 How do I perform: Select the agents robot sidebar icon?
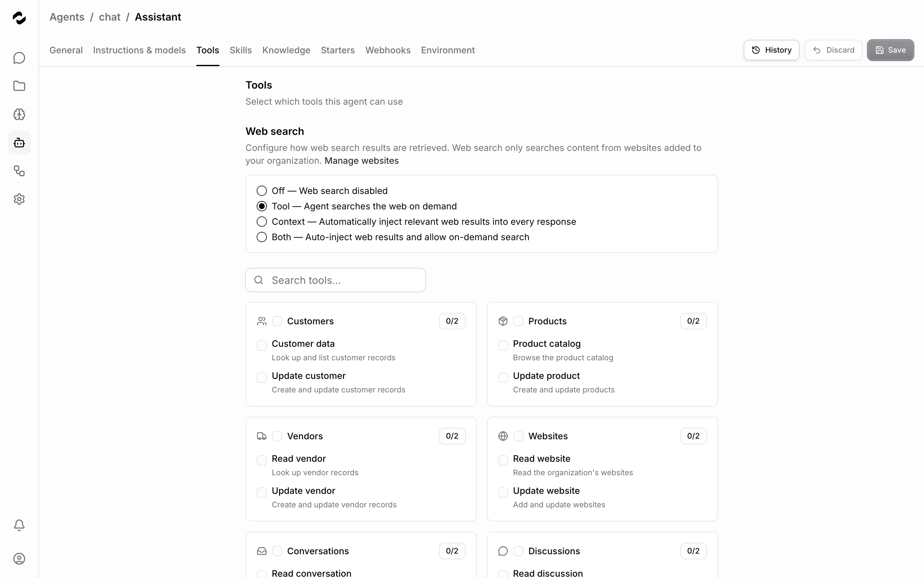(19, 143)
